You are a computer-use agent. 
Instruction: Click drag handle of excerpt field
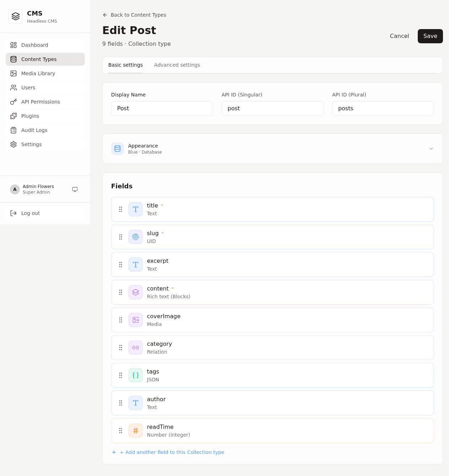pos(121,265)
